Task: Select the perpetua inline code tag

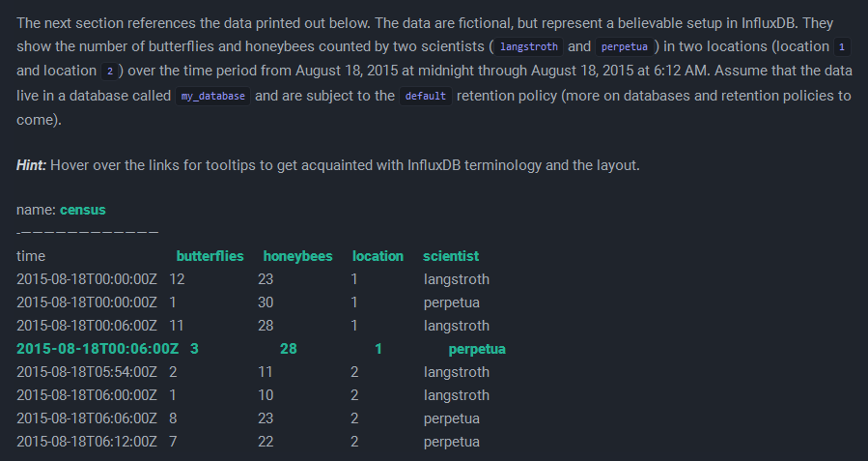Action: [x=625, y=47]
